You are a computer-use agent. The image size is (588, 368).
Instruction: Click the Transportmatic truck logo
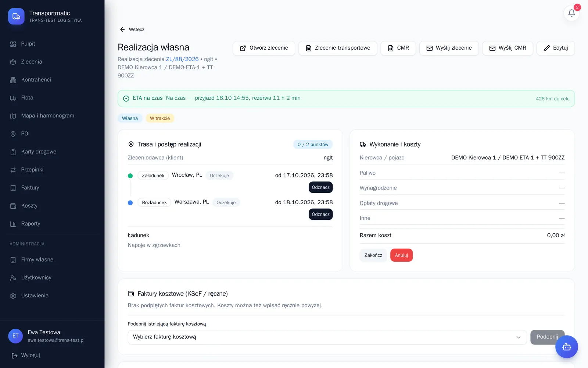click(x=16, y=16)
